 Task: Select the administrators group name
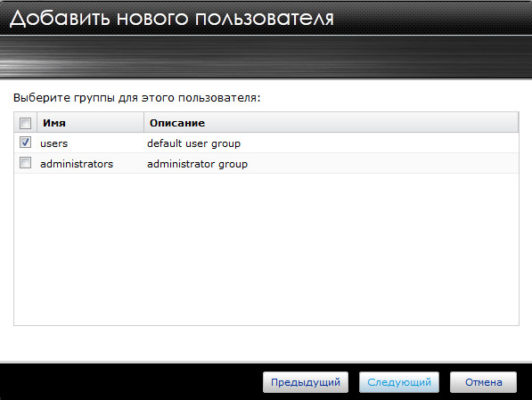coord(77,164)
